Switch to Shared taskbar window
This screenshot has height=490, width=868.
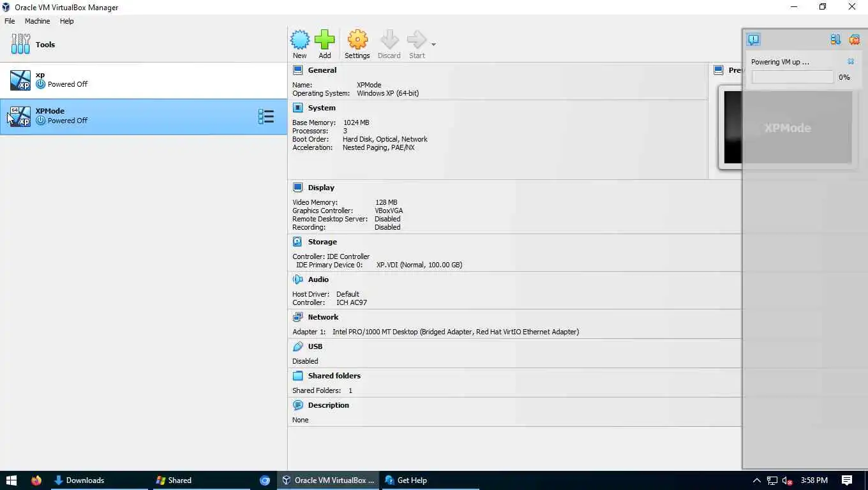(200, 480)
